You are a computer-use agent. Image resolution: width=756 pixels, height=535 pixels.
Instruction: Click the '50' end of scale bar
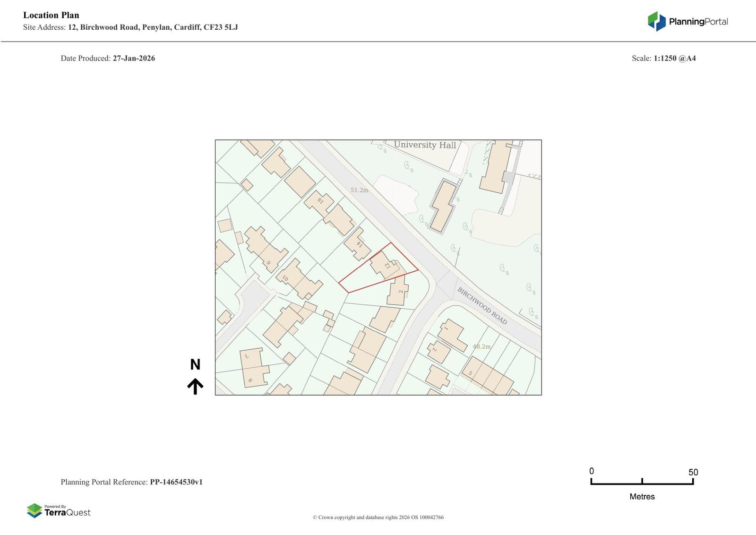(693, 472)
